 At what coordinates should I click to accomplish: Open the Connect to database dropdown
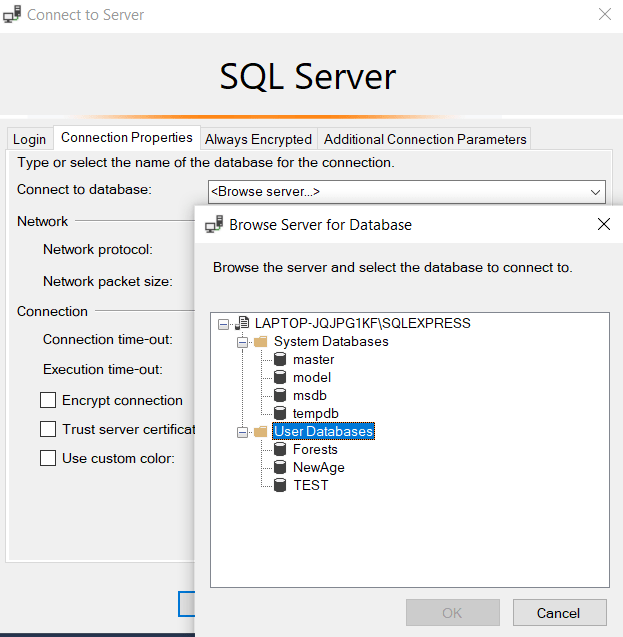coord(596,191)
